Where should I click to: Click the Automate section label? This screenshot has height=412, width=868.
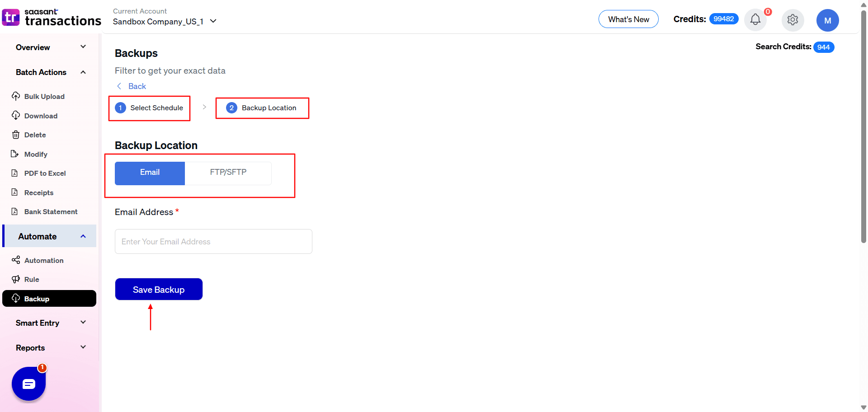tap(38, 236)
